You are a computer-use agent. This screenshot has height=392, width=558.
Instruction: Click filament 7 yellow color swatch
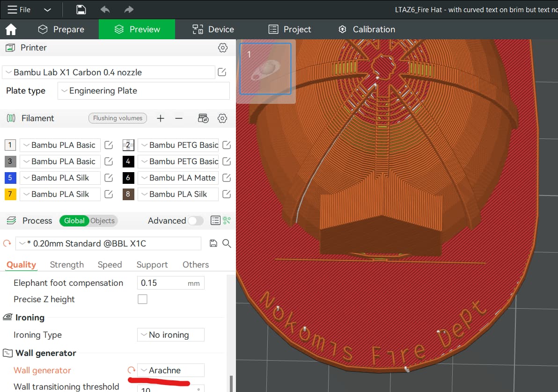click(10, 194)
